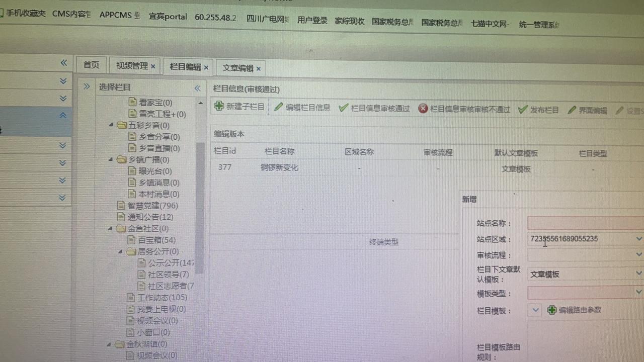Image resolution: width=644 pixels, height=362 pixels.
Task: Collapse the 选择栏目 panel with double-arrow
Action: coord(197,88)
